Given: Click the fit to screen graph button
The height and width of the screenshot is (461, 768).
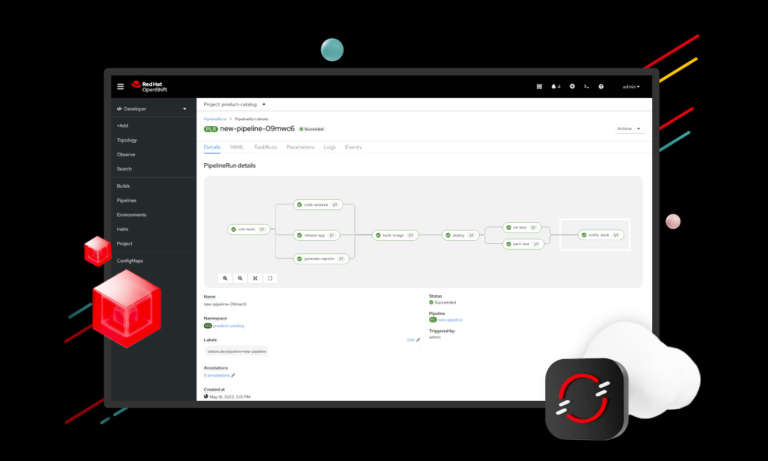Looking at the screenshot, I should click(255, 278).
